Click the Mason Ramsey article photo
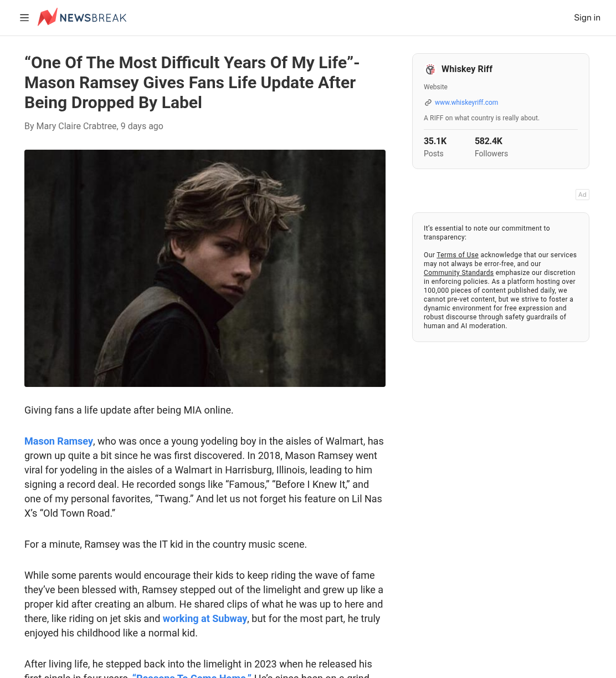Image resolution: width=616 pixels, height=678 pixels. [x=205, y=268]
